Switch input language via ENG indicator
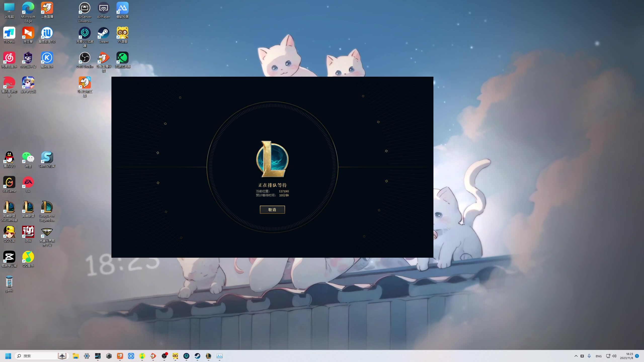644x362 pixels. (x=599, y=356)
